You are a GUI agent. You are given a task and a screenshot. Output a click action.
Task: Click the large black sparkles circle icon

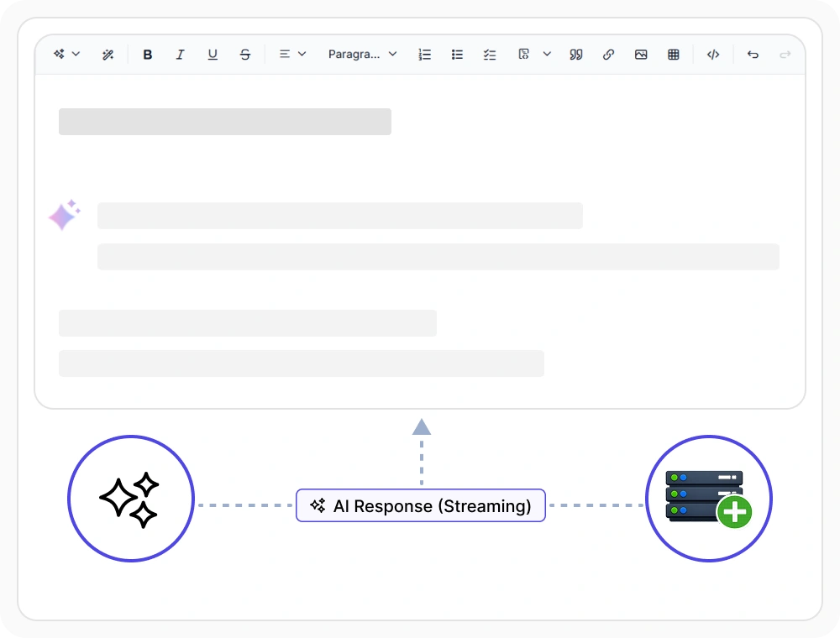[x=131, y=499]
